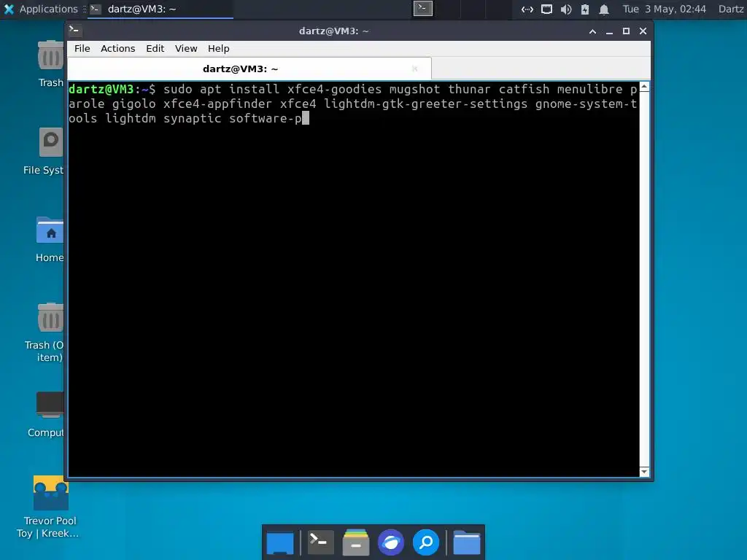Open the Edit menu in terminal
The image size is (747, 560).
(x=155, y=49)
